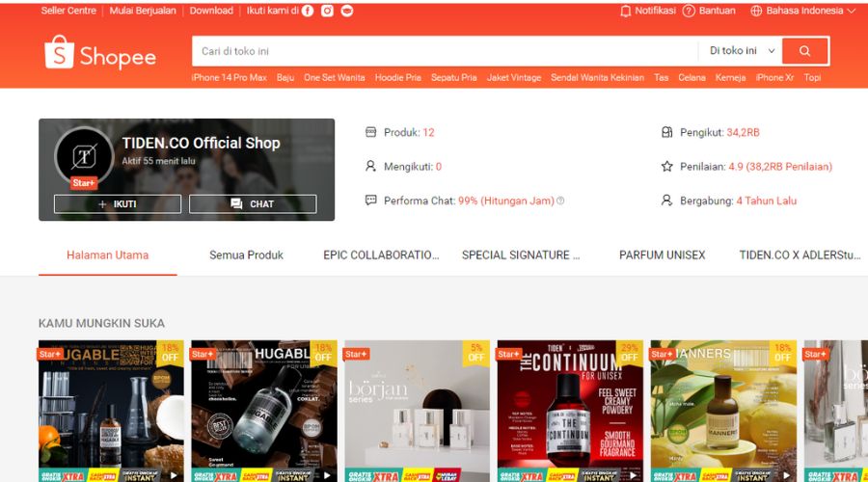Play video on The Continuum product
The width and height of the screenshot is (868, 482).
coord(633,475)
